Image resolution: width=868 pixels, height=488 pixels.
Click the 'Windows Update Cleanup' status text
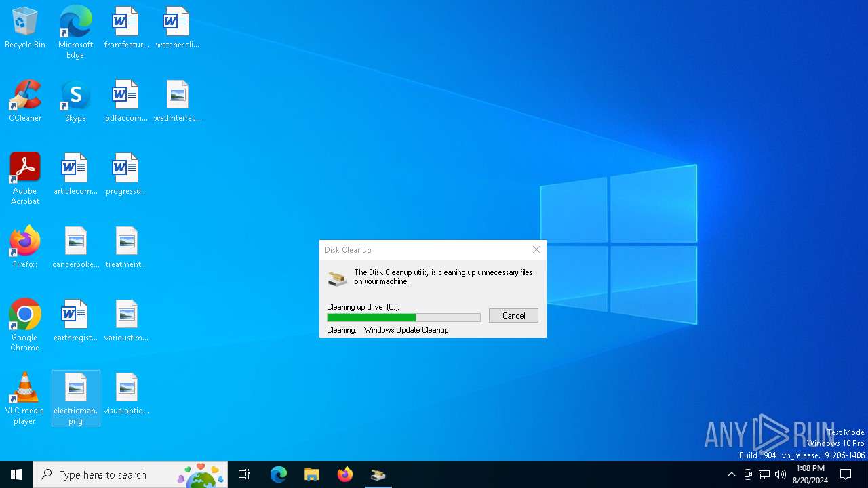click(x=406, y=330)
